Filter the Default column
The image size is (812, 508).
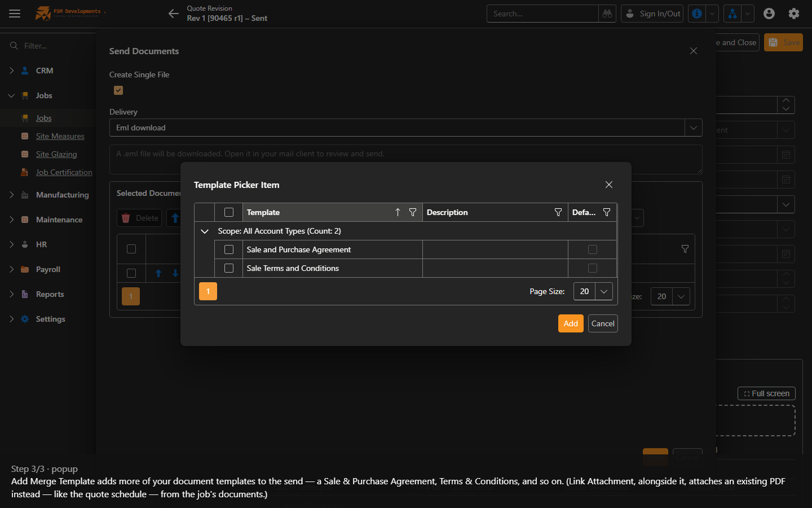click(x=607, y=212)
